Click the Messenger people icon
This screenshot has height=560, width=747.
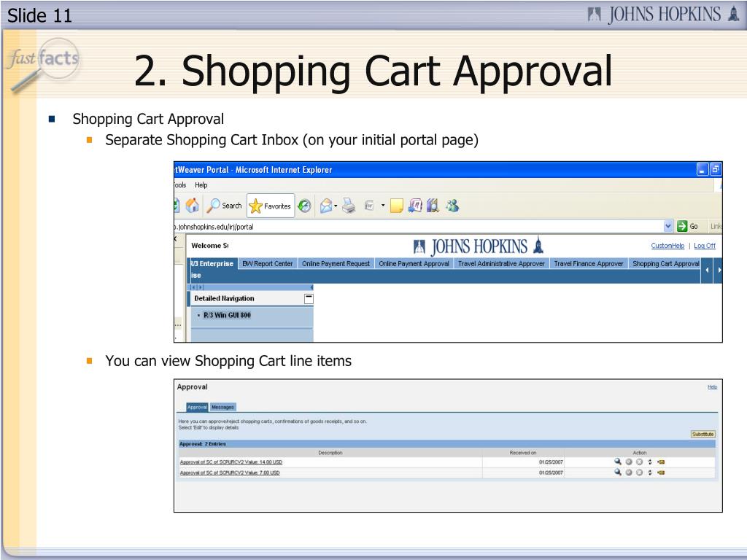[x=452, y=206]
